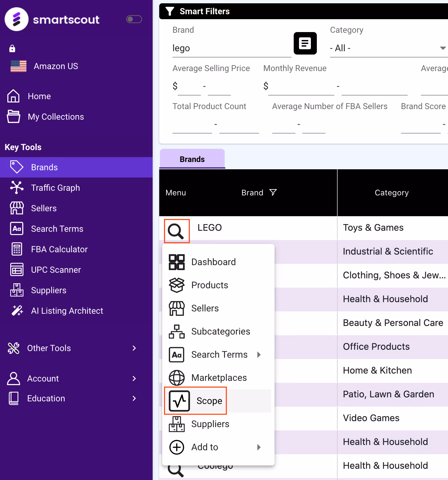
Task: Open magnifier icon on the bottom Coolego row
Action: tap(175, 471)
